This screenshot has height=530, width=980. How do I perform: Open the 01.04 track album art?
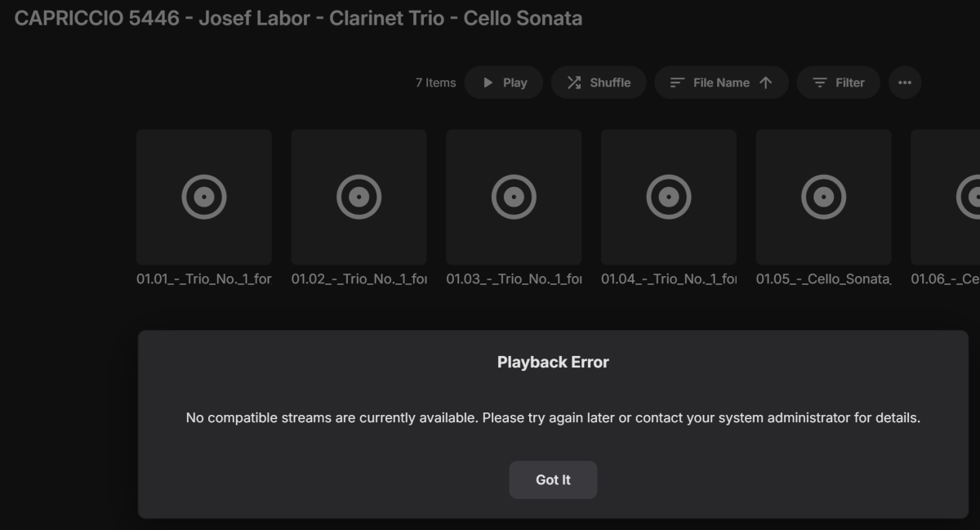click(x=669, y=197)
